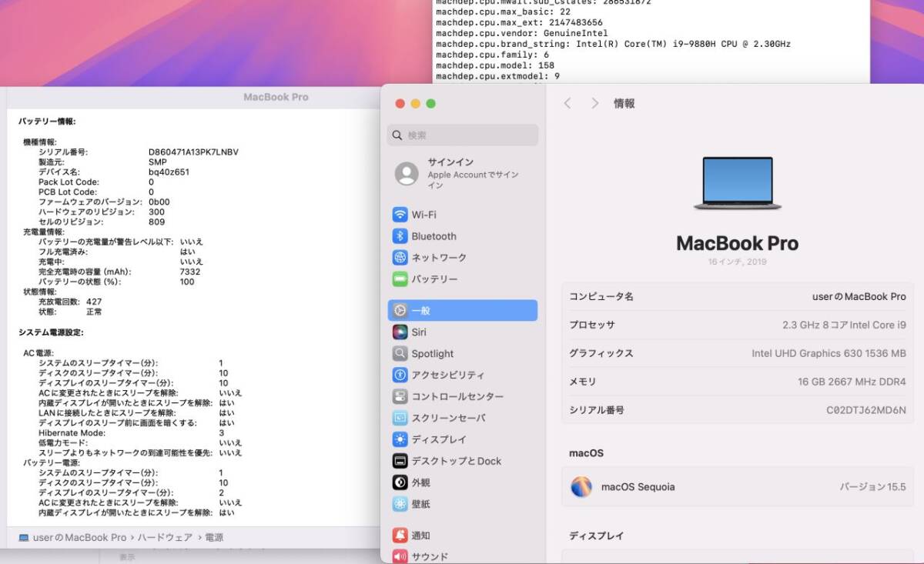Screen dimensions: 924x564
Task: Click the ディスプレイ section heading
Action: click(x=596, y=536)
